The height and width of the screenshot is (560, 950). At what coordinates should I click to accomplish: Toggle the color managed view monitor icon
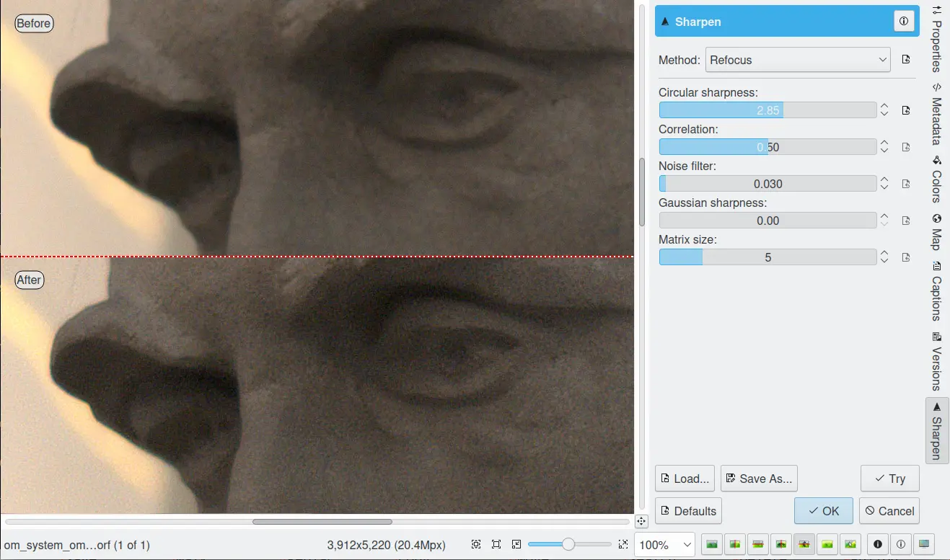click(924, 544)
